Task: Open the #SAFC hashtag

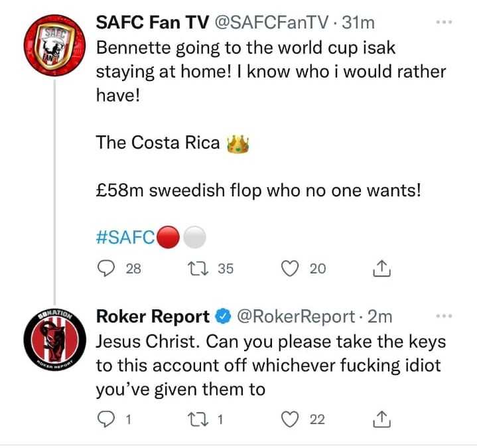Action: (x=125, y=237)
